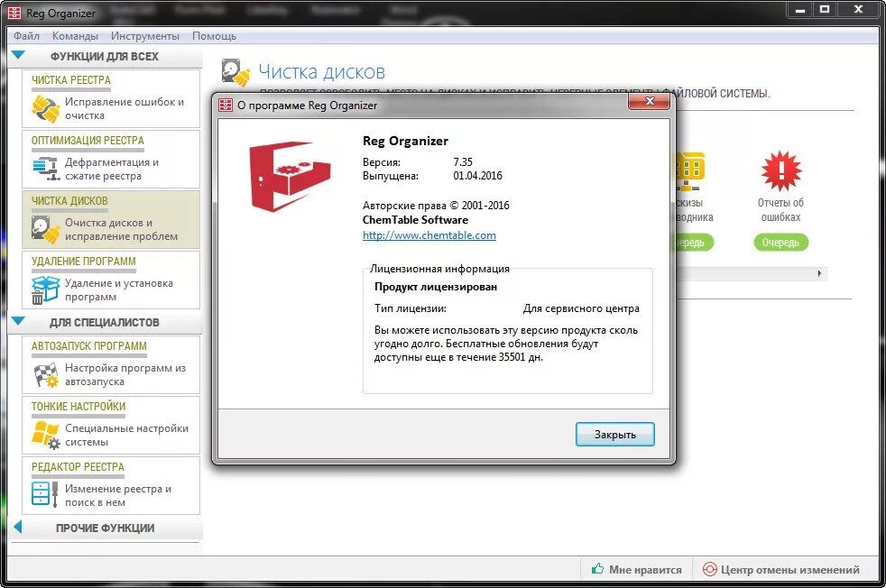
Task: Select РЕДАКТОР РЕЕСТРА heading
Action: 78,466
